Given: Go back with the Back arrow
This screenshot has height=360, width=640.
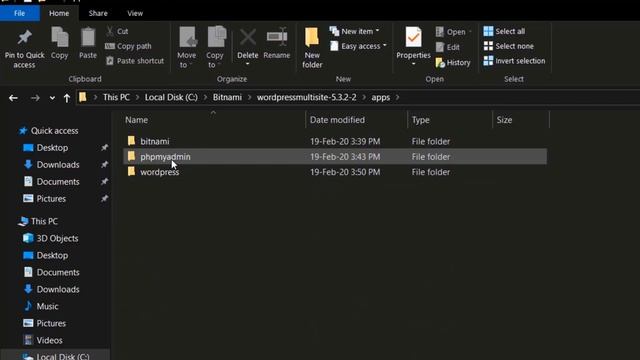Looking at the screenshot, I should pyautogui.click(x=13, y=98).
